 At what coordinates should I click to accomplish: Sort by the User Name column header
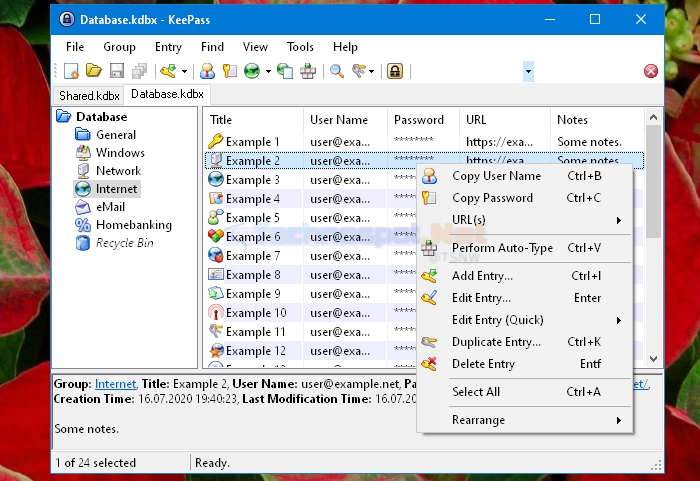(345, 120)
